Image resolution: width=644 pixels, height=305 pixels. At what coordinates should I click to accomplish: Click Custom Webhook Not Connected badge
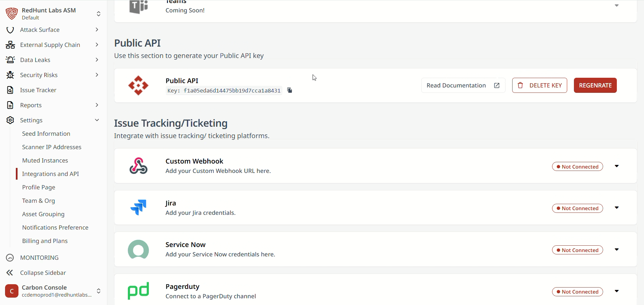click(x=578, y=167)
